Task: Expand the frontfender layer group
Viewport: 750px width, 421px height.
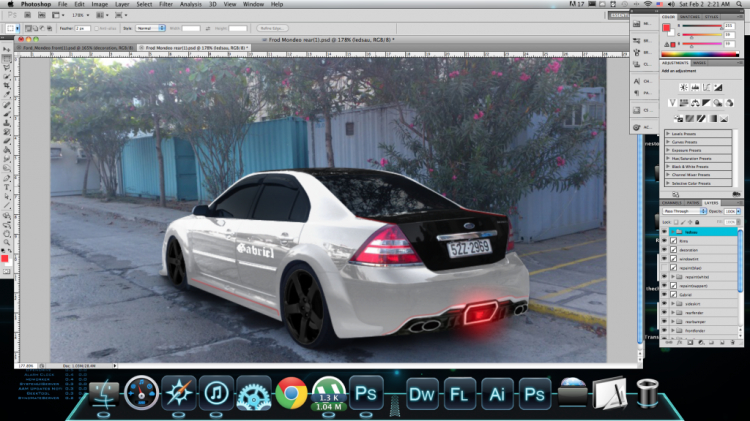Action: (x=673, y=331)
